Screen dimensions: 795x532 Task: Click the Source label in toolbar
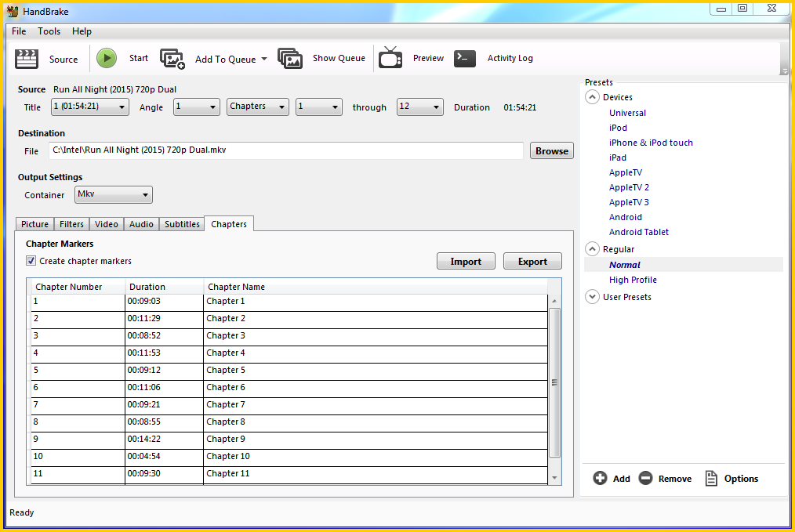click(64, 60)
